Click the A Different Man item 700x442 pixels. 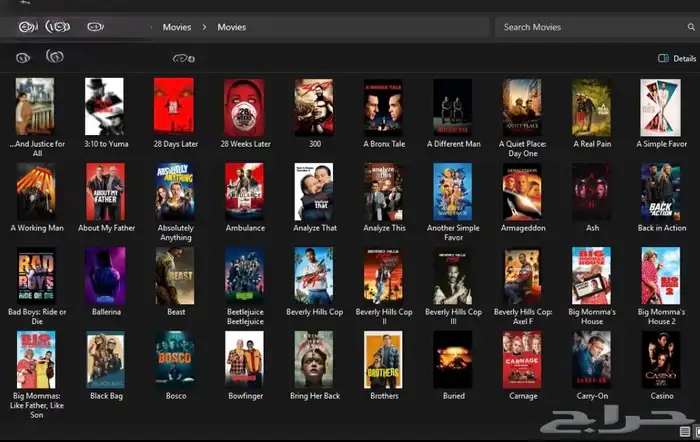(453, 107)
